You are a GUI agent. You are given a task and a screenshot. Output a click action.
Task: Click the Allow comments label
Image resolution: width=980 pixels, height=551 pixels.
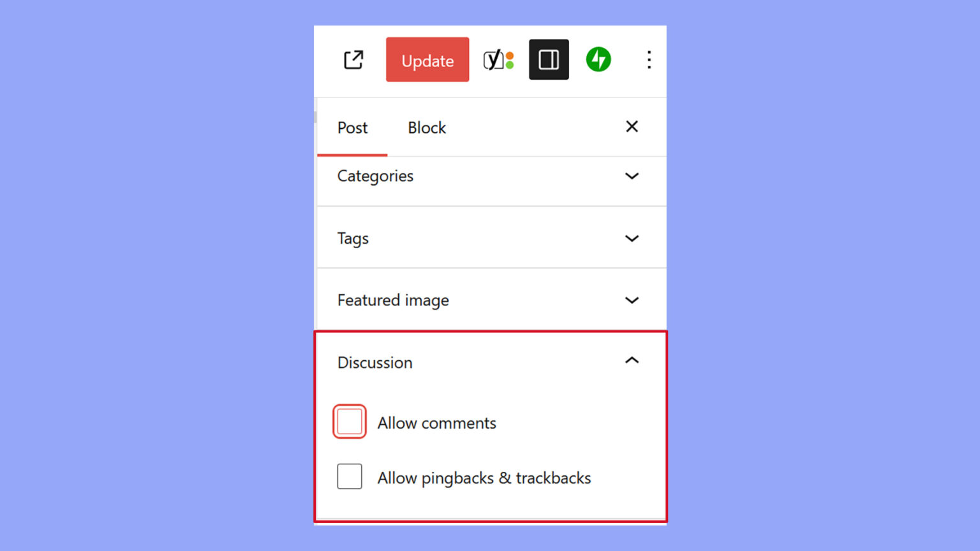[x=436, y=423]
